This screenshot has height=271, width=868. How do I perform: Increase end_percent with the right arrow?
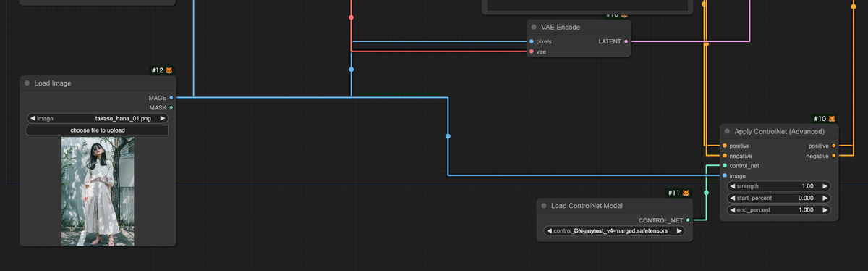(825, 209)
